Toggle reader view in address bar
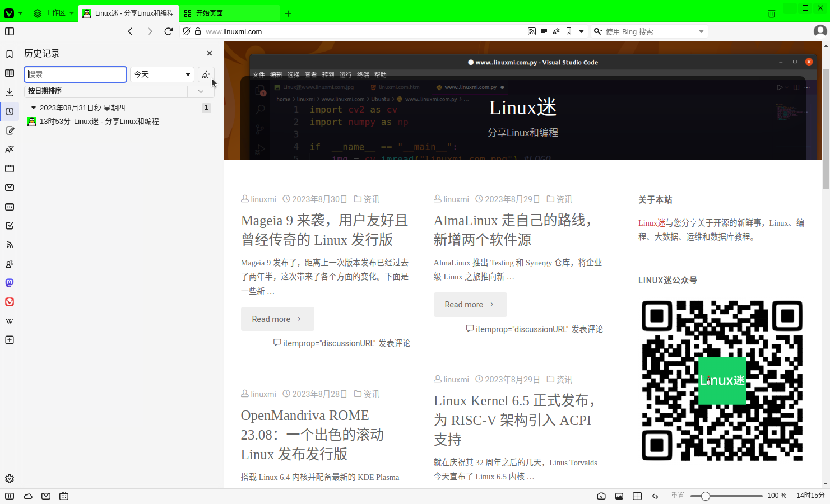830x504 pixels. pos(544,31)
